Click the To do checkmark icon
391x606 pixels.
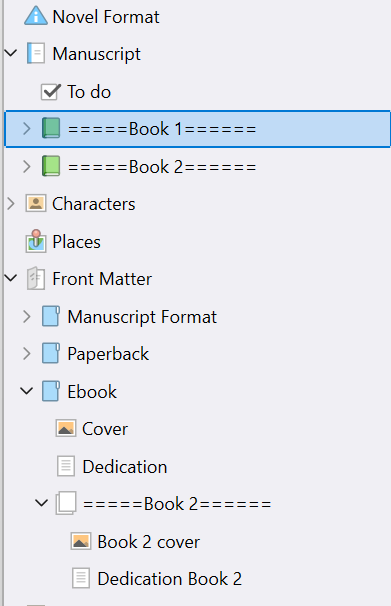click(51, 92)
